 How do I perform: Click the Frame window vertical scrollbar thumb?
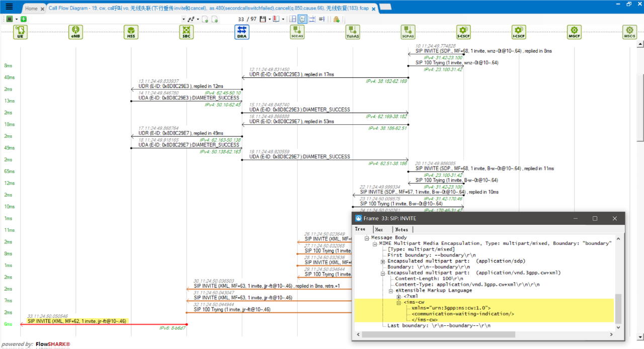[x=618, y=309]
